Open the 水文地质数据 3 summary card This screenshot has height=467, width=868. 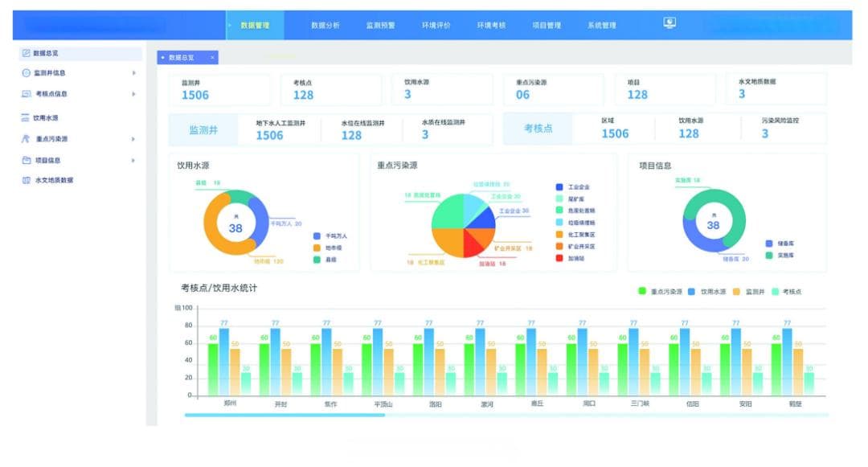(776, 88)
